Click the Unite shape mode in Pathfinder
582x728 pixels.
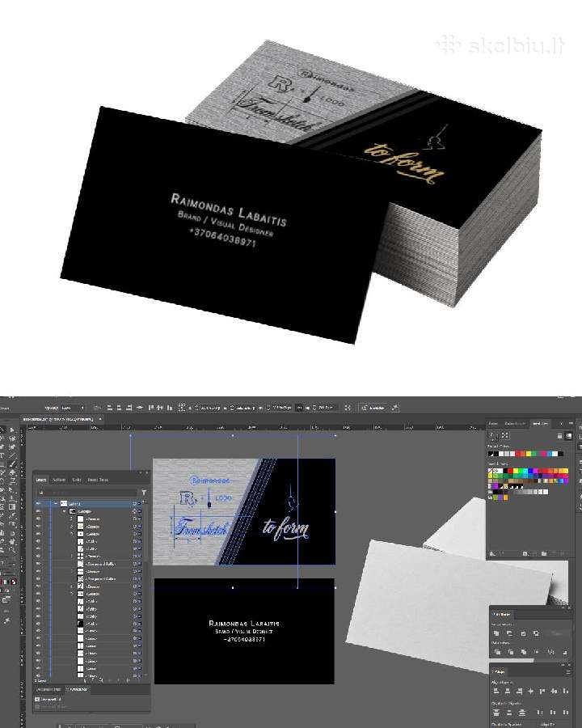pos(496,633)
